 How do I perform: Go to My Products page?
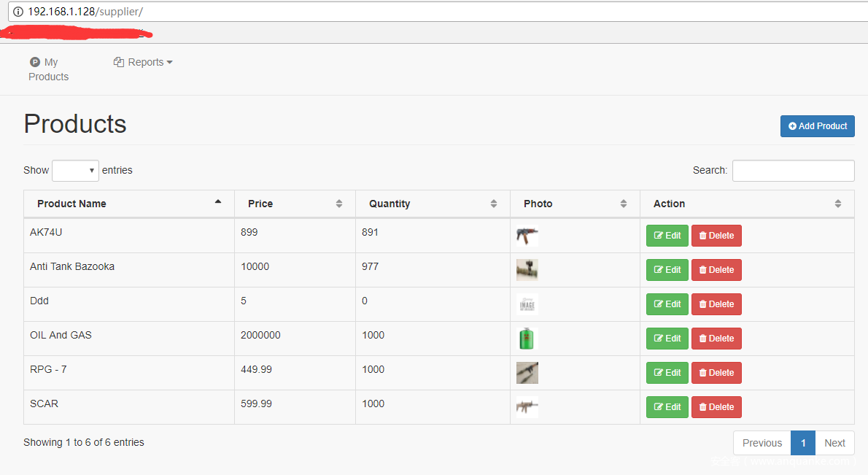[x=48, y=69]
